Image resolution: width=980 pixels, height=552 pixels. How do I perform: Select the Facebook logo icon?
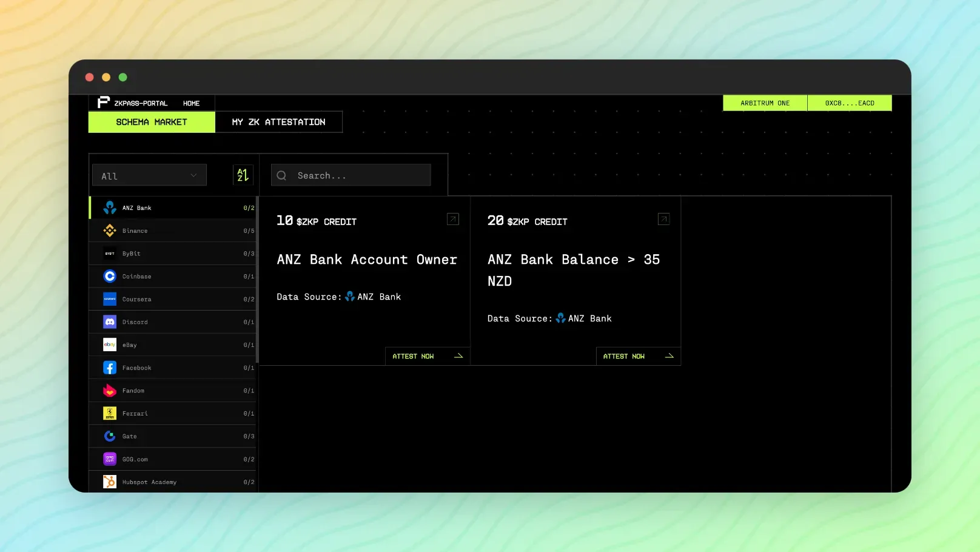[110, 368]
